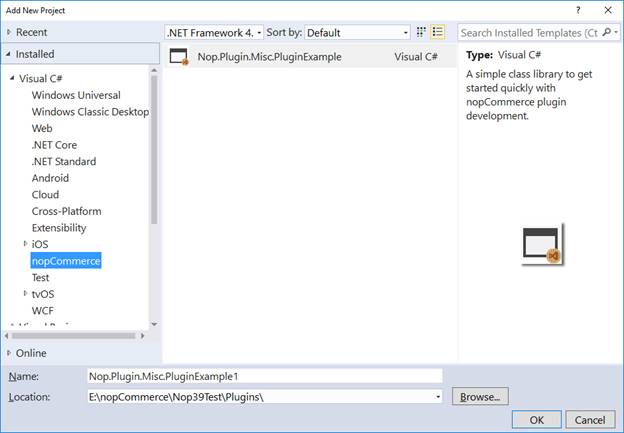Expand the tvOS tree node
The width and height of the screenshot is (624, 433).
tap(25, 293)
